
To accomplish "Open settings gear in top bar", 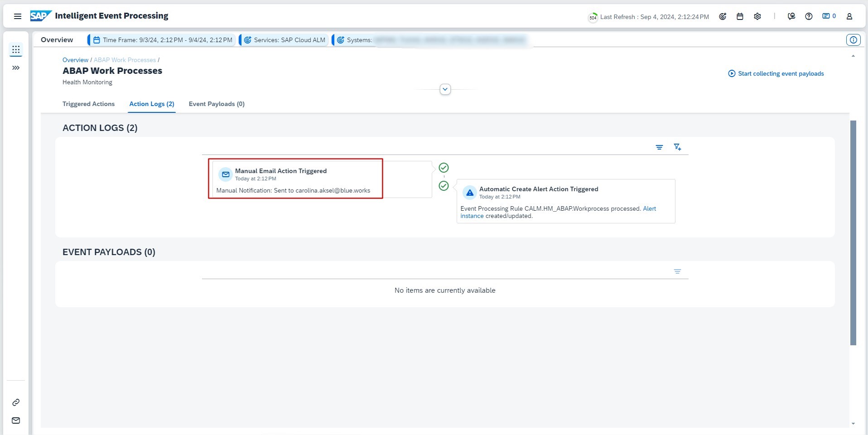I will pos(757,16).
